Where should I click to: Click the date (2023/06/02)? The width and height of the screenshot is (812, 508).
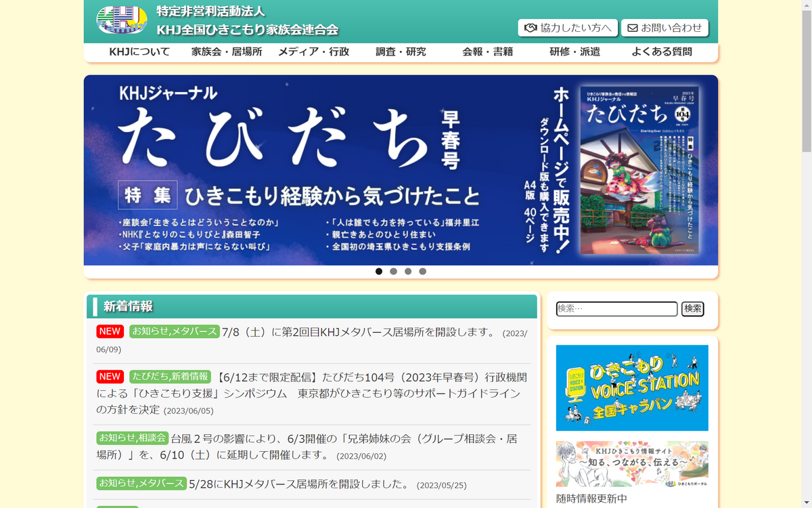(x=361, y=457)
